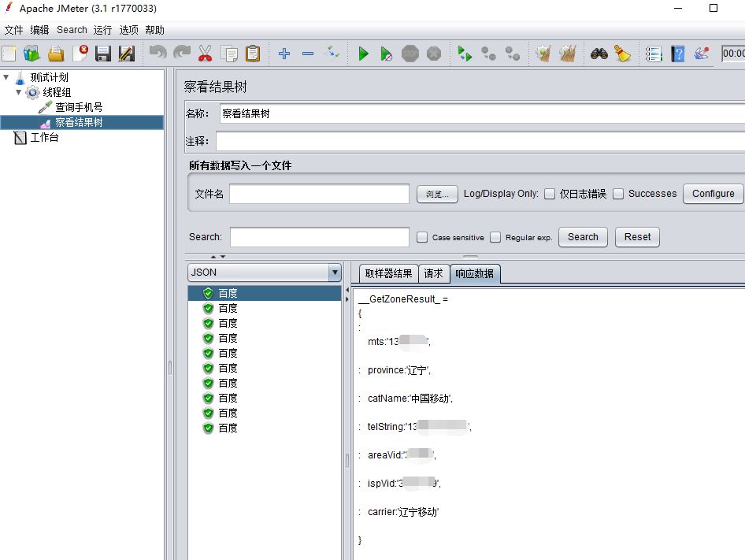Image resolution: width=745 pixels, height=560 pixels.
Task: Save the test plan with floppy icon
Action: 102,54
